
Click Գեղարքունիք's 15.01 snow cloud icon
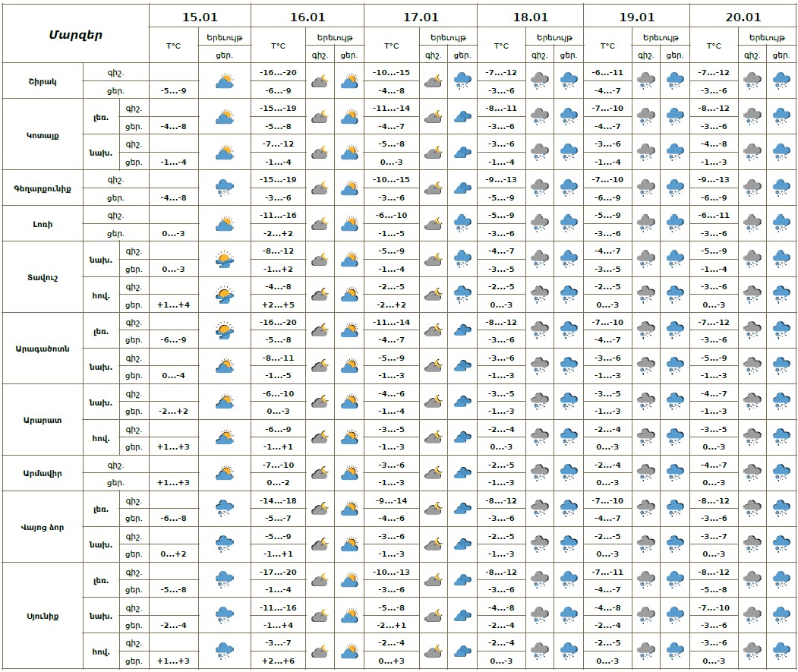pyautogui.click(x=224, y=188)
